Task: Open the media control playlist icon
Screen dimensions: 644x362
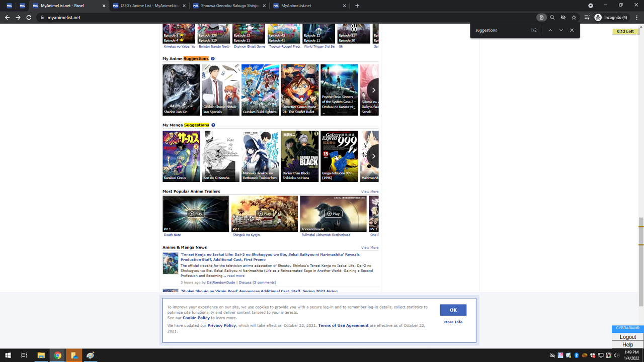Action: (587, 18)
